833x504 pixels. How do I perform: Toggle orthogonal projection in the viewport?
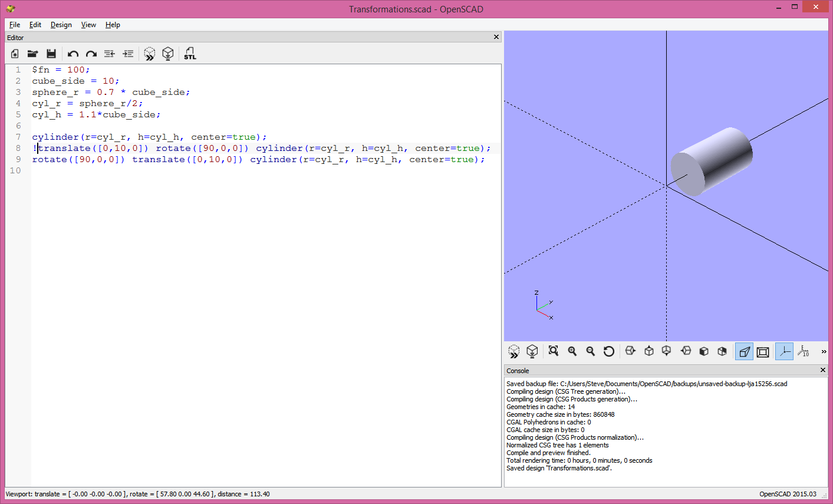click(x=762, y=351)
